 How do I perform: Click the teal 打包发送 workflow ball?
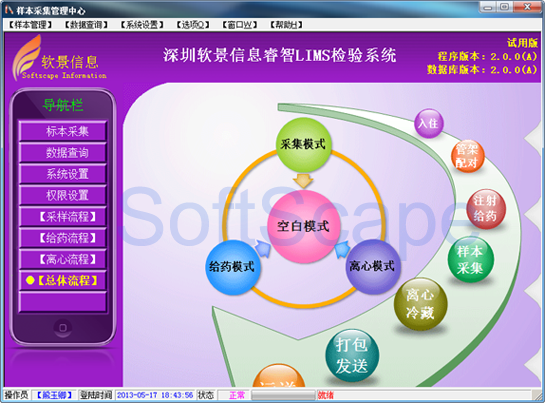tap(352, 356)
